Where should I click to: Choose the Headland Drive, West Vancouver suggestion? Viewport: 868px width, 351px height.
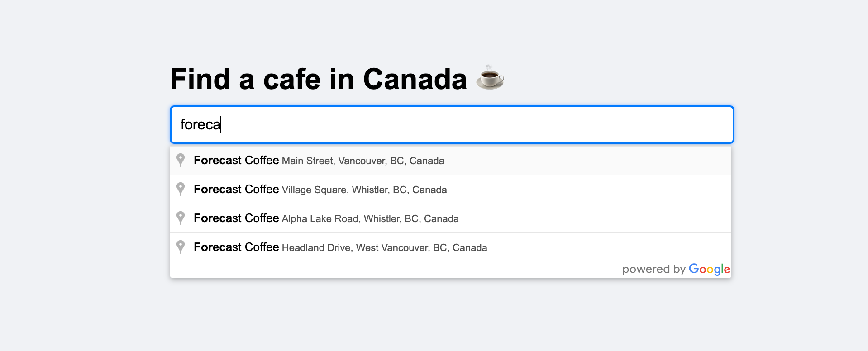[x=339, y=247]
